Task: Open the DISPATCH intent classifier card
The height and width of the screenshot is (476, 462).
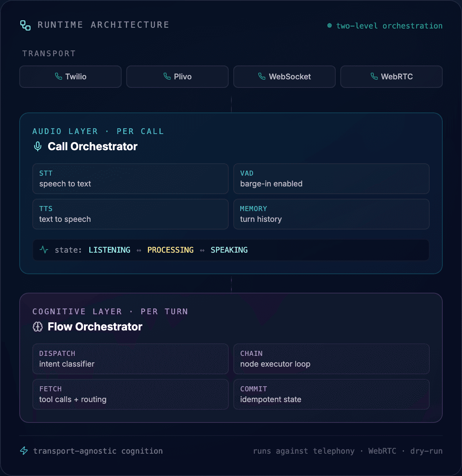Action: 131,359
